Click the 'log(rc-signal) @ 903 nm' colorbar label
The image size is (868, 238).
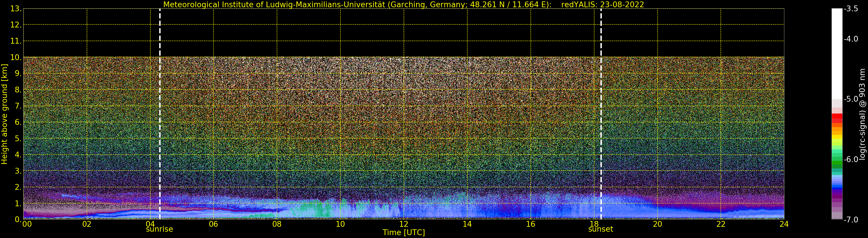(862, 114)
